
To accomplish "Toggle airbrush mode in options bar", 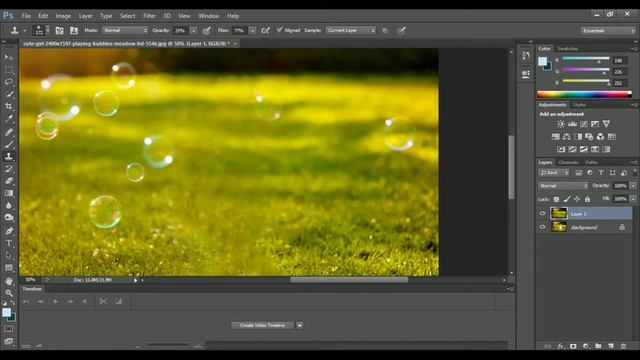I will point(265,30).
